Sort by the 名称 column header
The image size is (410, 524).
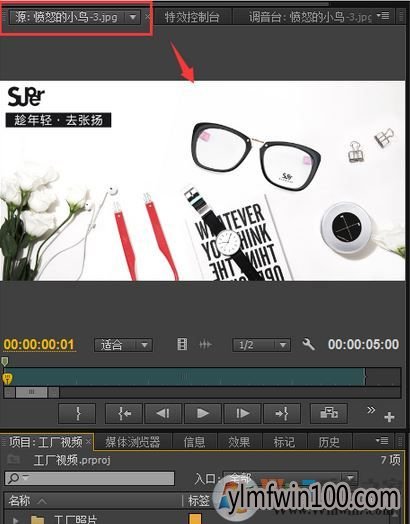point(19,501)
